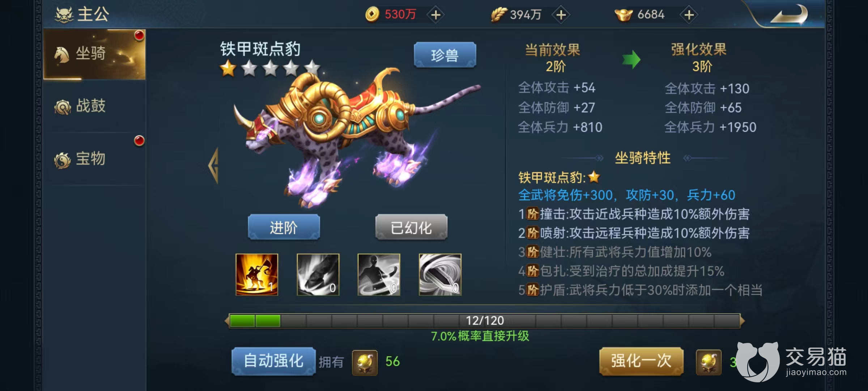This screenshot has width=868, height=391.
Task: Click the 珍兽 rare beast button
Action: click(445, 55)
